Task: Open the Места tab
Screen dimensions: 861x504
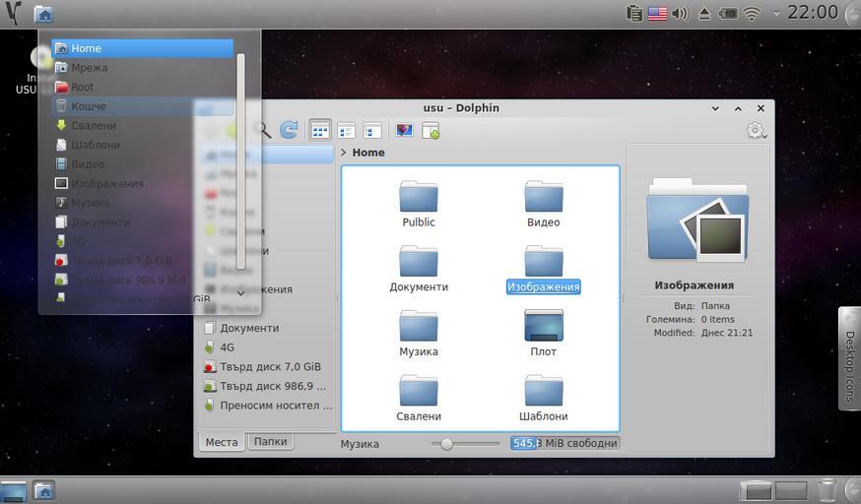Action: (x=221, y=442)
